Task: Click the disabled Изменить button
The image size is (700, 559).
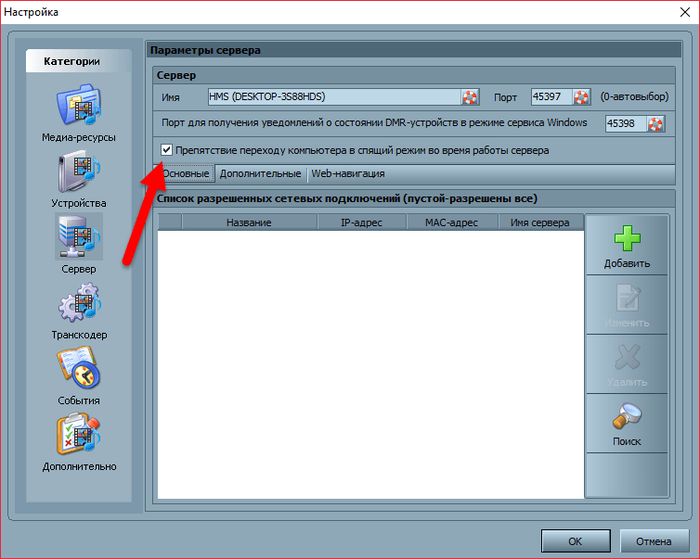Action: [627, 305]
